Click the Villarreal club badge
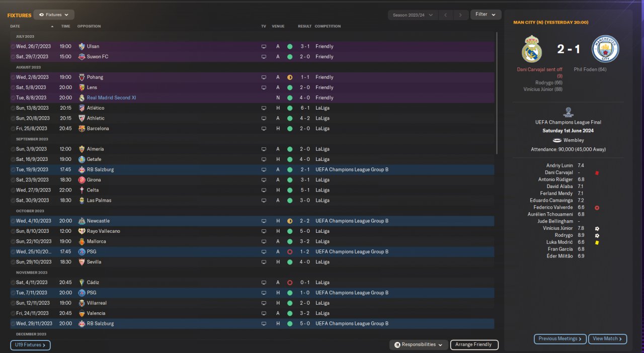This screenshot has height=353, width=644. [x=82, y=303]
